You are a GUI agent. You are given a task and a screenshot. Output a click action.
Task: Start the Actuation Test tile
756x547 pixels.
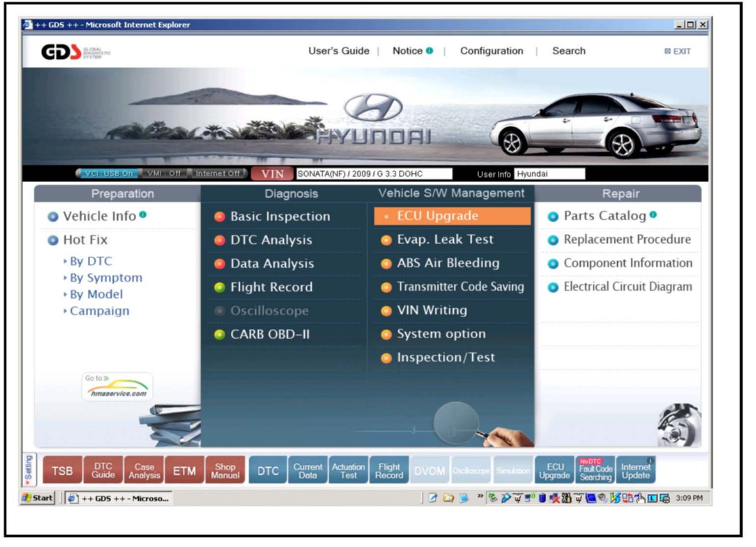[348, 471]
